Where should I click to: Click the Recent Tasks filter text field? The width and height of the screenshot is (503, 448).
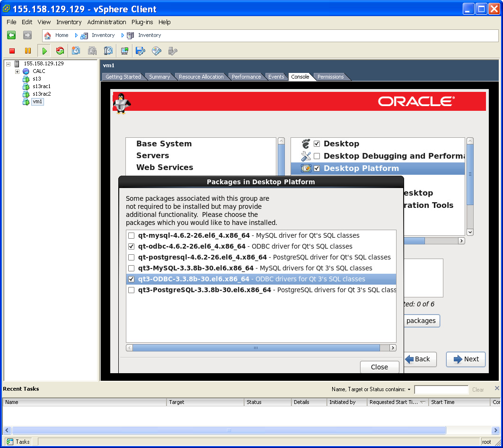pyautogui.click(x=441, y=390)
